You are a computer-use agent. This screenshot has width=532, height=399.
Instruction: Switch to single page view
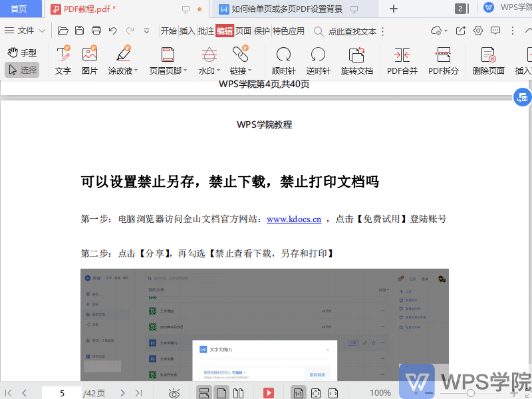coord(221,393)
